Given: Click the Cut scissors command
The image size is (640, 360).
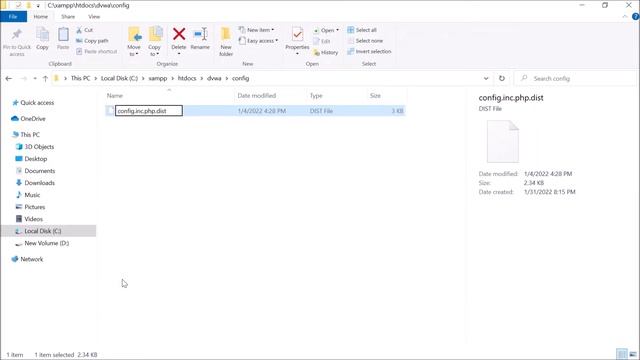Looking at the screenshot, I should pos(84,30).
